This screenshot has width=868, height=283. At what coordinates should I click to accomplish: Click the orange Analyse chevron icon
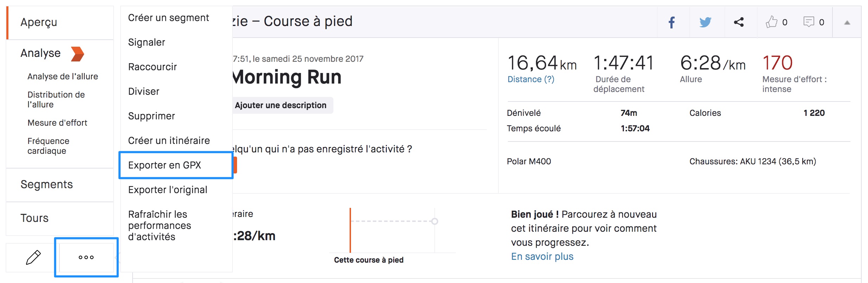(77, 54)
